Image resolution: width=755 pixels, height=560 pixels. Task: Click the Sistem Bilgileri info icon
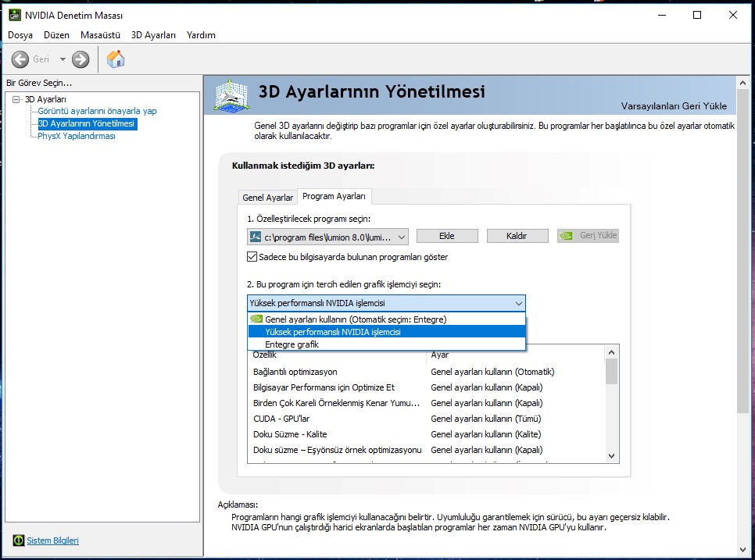coord(18,540)
